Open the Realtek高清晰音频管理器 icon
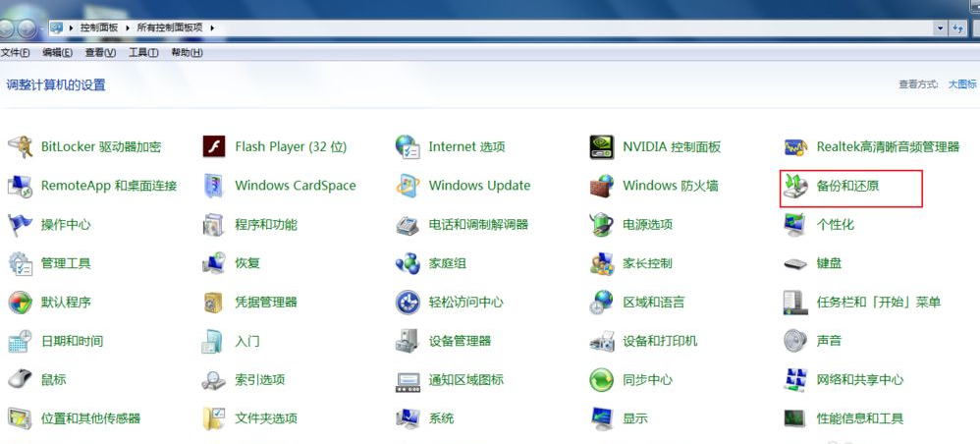 coord(796,146)
